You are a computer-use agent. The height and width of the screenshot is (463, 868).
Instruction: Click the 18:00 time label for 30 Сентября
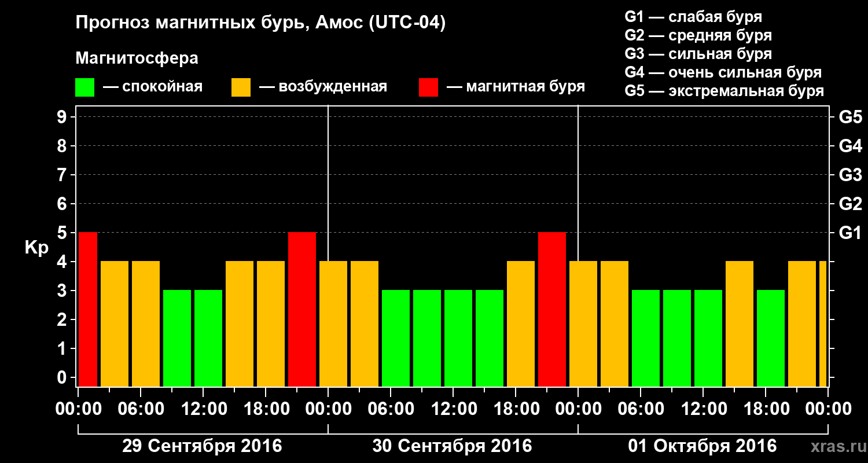point(516,409)
